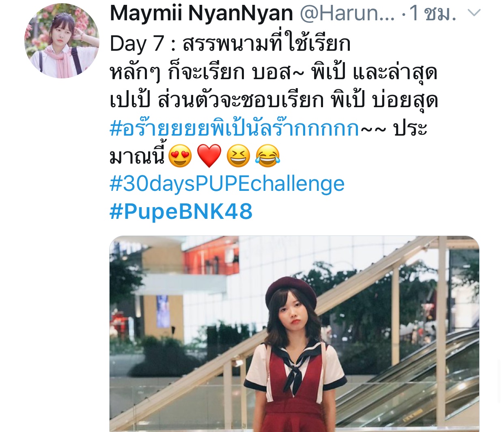504x432 pixels.
Task: Open the @Harun... username handle
Action: point(347,13)
